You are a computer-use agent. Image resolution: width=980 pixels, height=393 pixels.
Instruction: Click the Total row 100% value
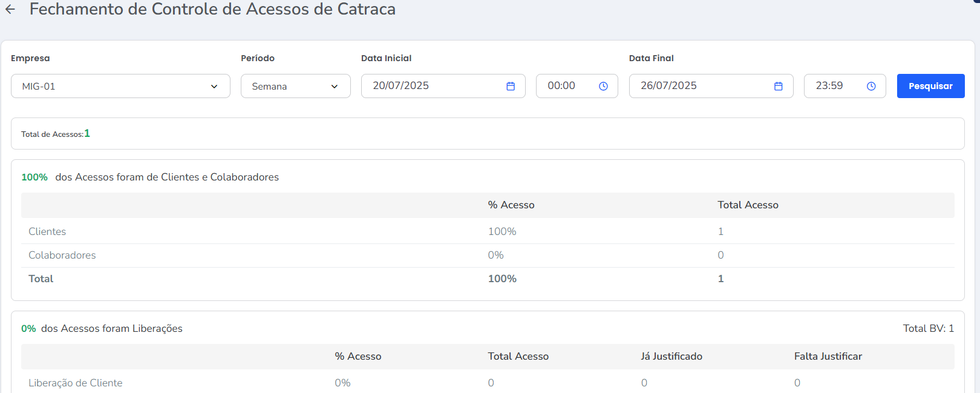click(x=502, y=279)
